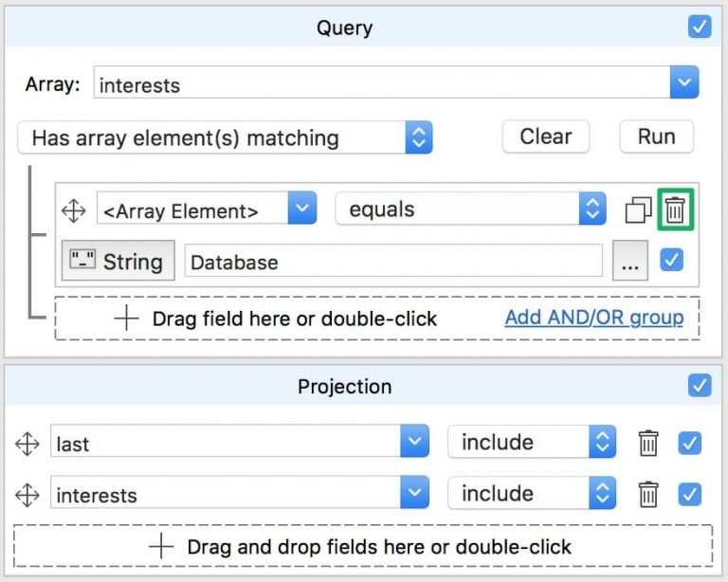Open 'Has array element(s) matching' dropdown
The height and width of the screenshot is (582, 728).
coord(418,137)
